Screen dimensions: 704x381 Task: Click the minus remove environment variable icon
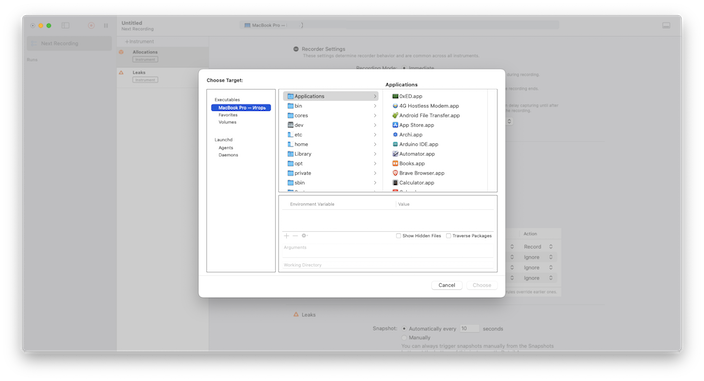(x=295, y=236)
